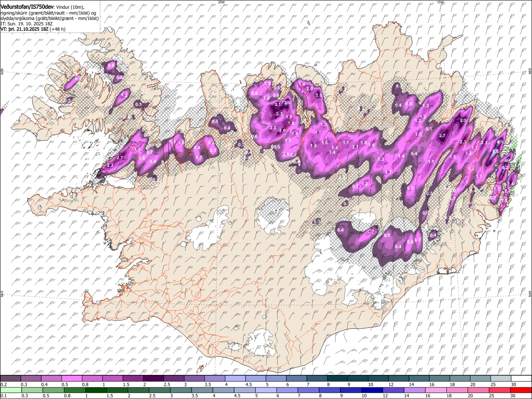Select the bright pink 0.5 swatch in upper legend

pyautogui.click(x=71, y=378)
